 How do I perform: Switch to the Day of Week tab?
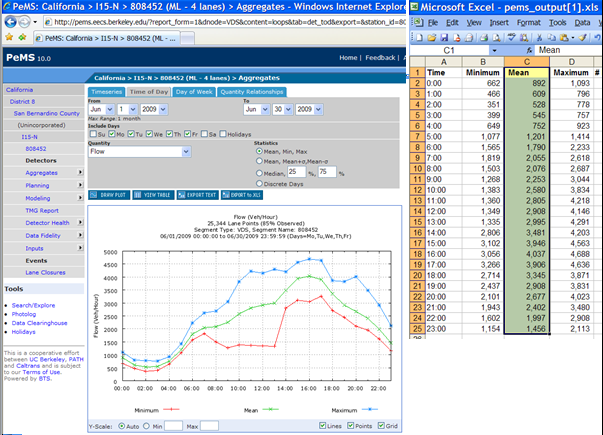[x=193, y=91]
